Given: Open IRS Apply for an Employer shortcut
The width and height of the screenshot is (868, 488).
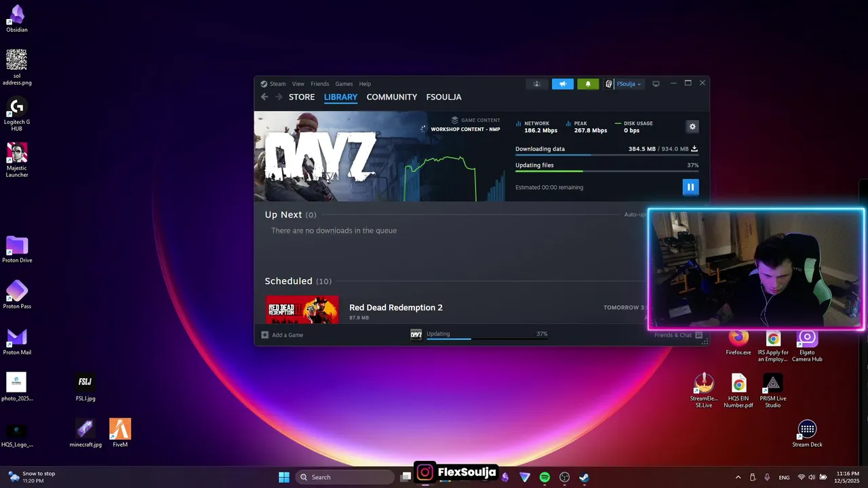Looking at the screenshot, I should [773, 346].
